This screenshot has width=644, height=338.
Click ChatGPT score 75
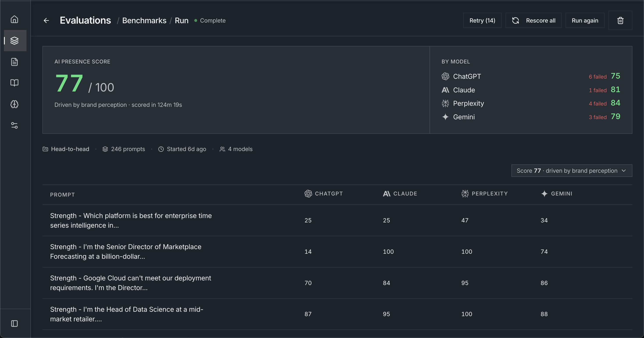click(x=616, y=76)
